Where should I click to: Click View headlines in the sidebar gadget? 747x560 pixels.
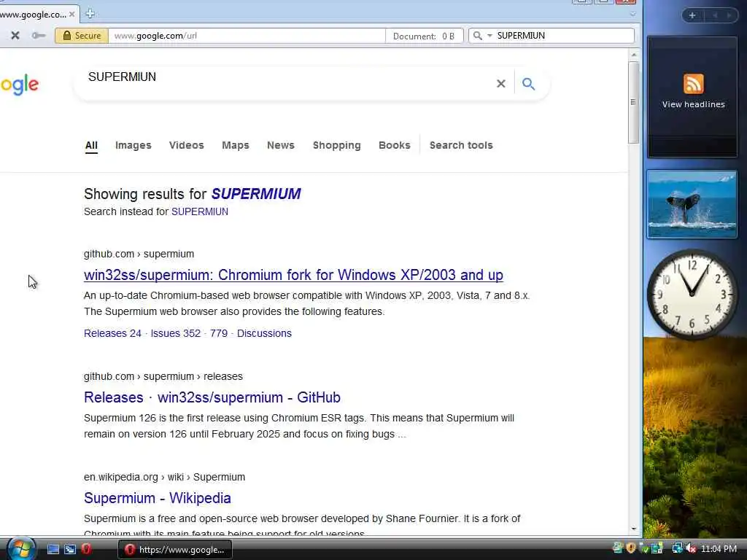693,104
